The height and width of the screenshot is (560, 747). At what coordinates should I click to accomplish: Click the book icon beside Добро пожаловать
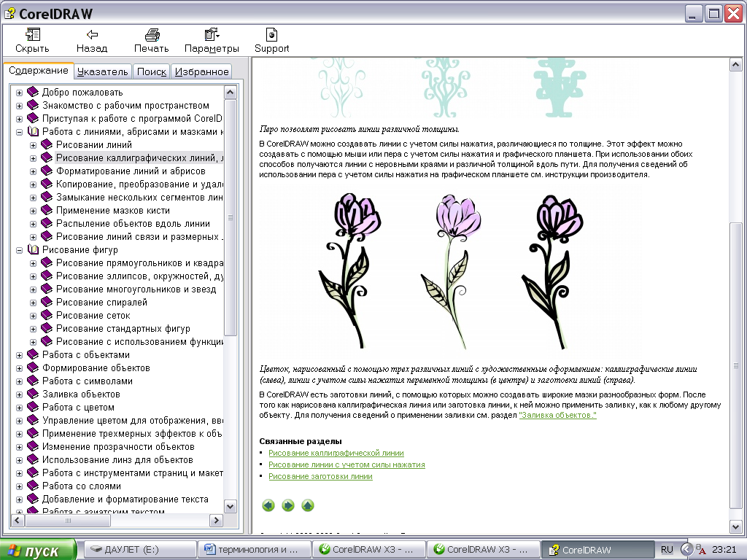32,92
